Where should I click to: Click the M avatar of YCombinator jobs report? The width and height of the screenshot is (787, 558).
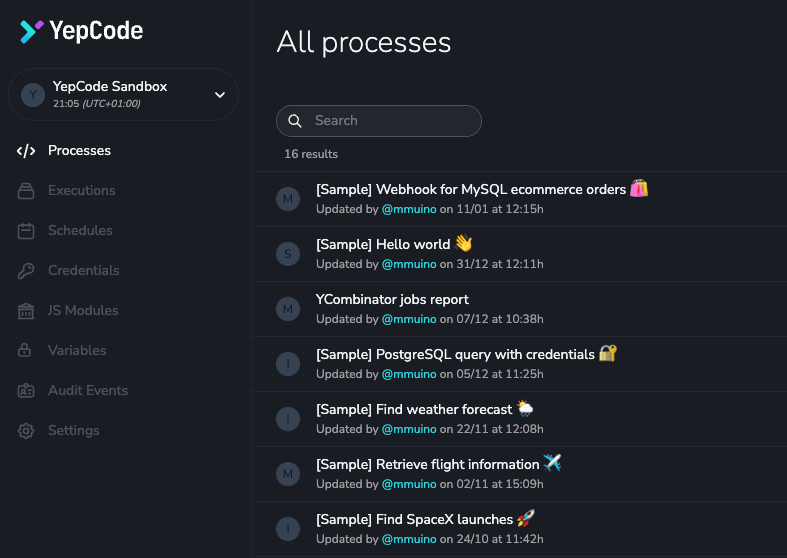[288, 309]
